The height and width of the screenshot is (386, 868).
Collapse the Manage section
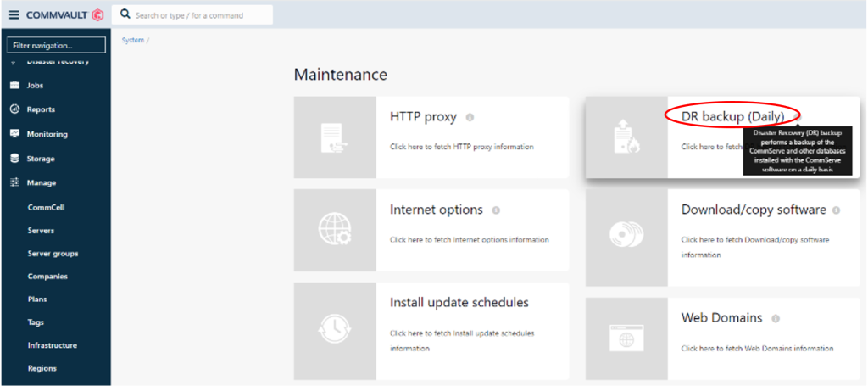41,182
